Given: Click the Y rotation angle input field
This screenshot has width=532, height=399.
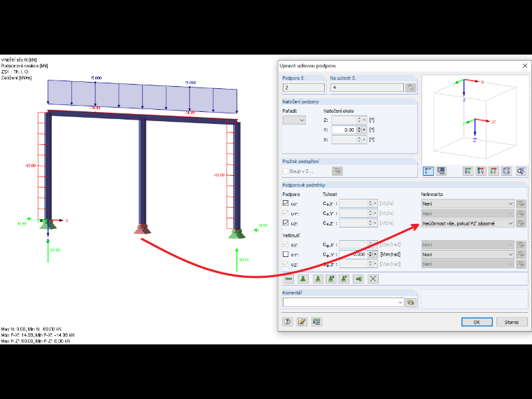Looking at the screenshot, I should pyautogui.click(x=344, y=130).
